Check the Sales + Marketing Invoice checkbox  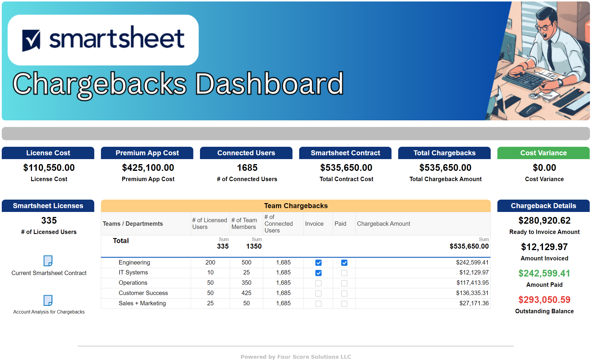(x=318, y=304)
